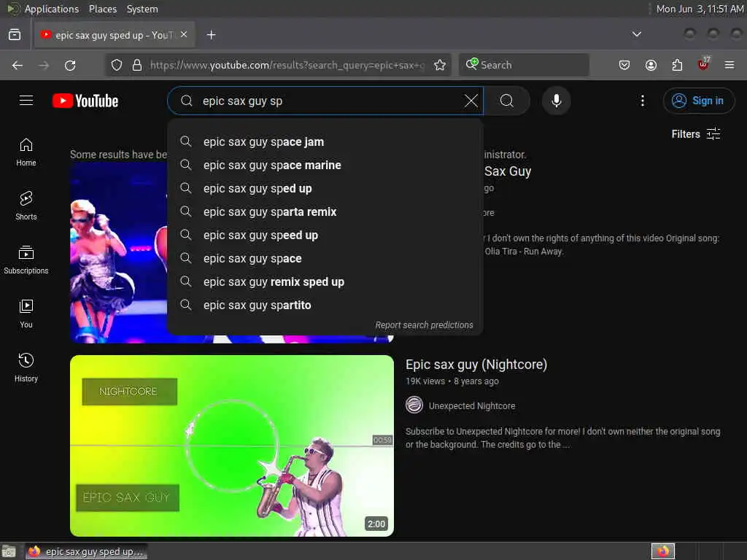Go to YouTube home via logo
The width and height of the screenshot is (747, 560).
[85, 101]
